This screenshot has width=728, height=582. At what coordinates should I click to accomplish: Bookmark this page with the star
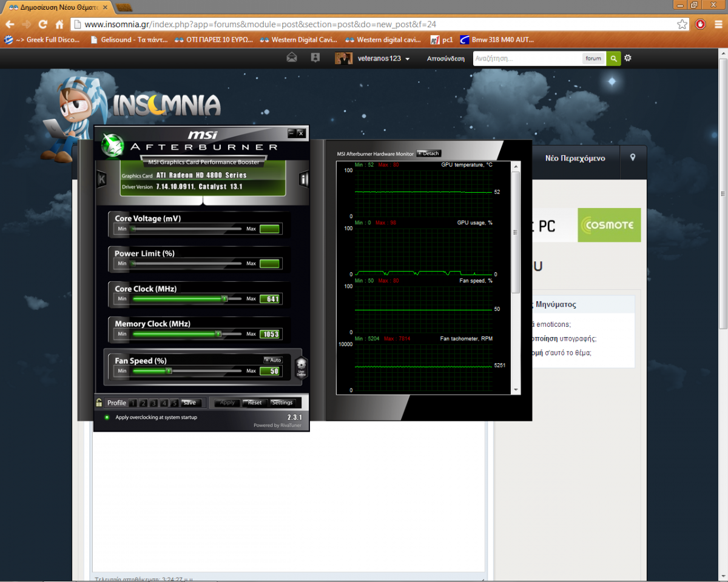coord(682,24)
